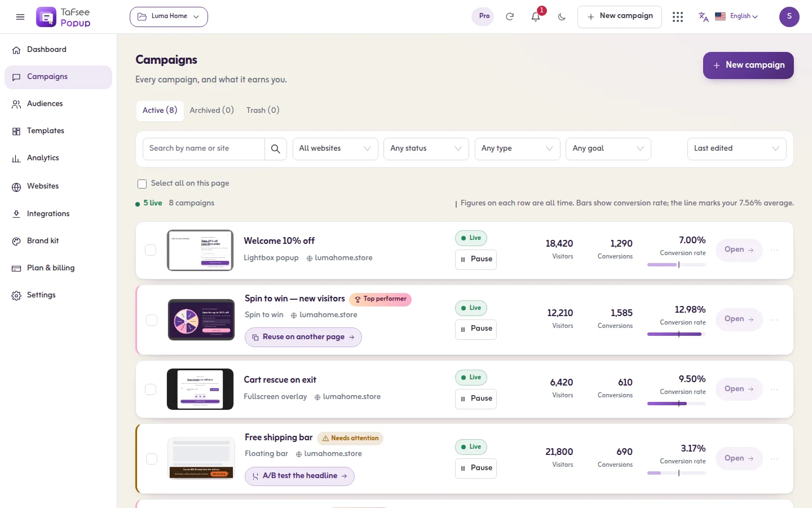Click the search magnifier icon
Screen dimensions: 812x508
276,149
